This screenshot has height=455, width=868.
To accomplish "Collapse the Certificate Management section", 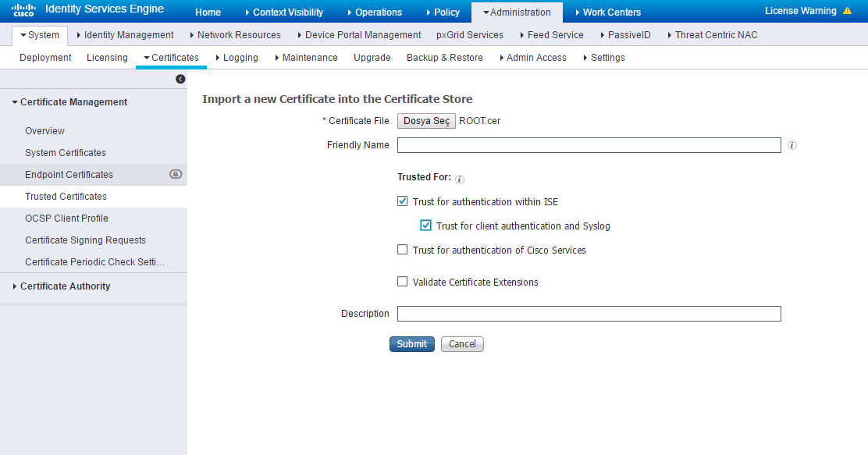I will (x=69, y=102).
